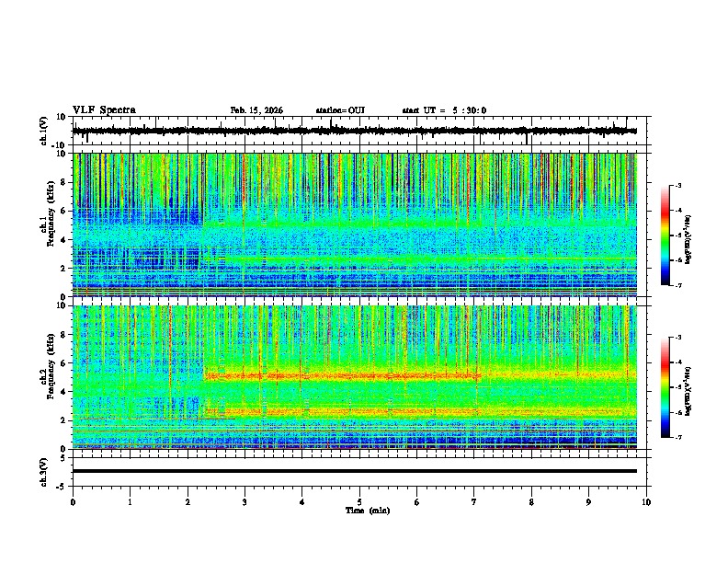Click the ch.3 flat black trace
Screen dimensions: 728x563
(355, 471)
